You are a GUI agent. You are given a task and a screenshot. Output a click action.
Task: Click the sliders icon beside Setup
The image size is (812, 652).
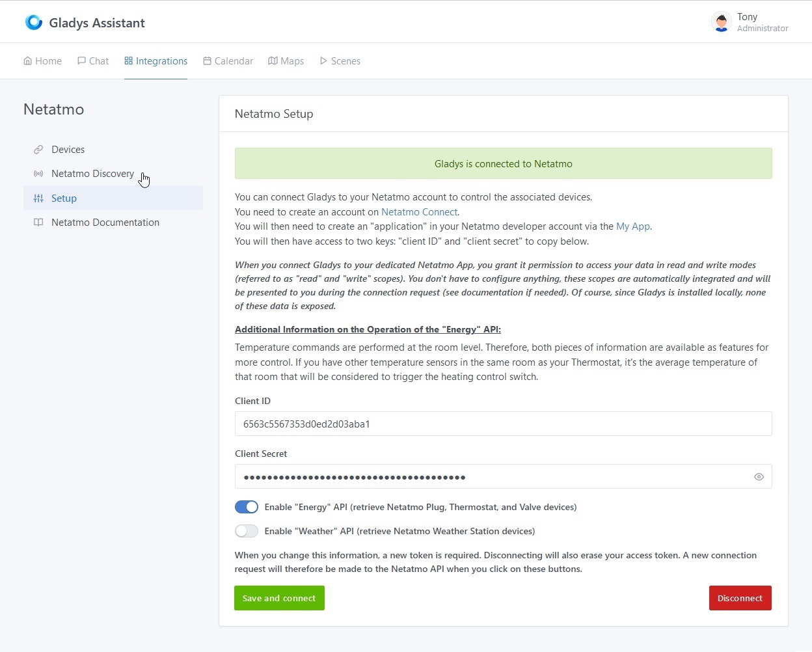pyautogui.click(x=38, y=198)
